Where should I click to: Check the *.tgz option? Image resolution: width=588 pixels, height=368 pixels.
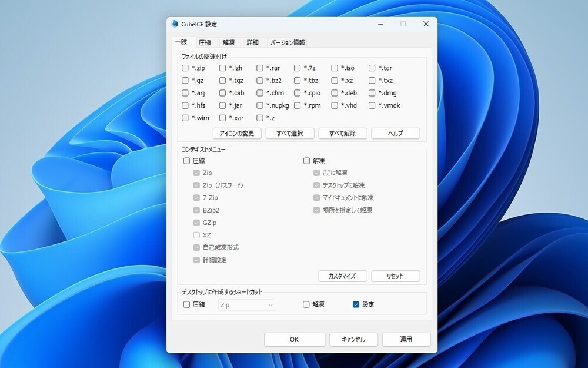pos(222,80)
